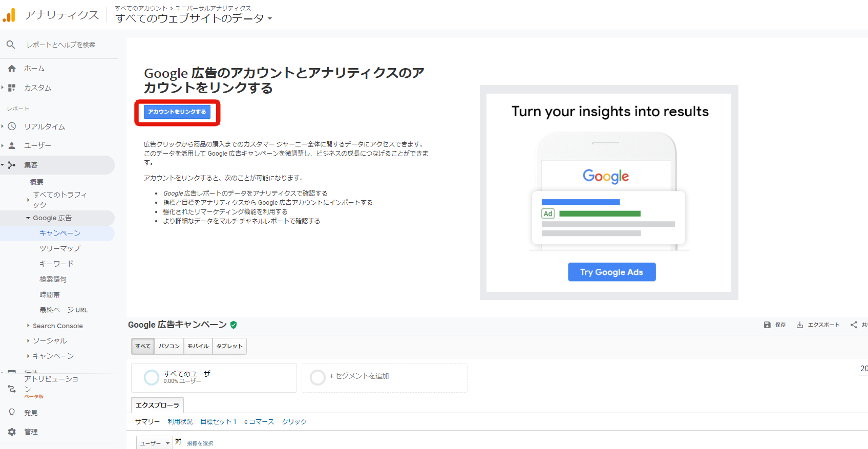The width and height of the screenshot is (868, 449).
Task: Click the 目標セット 1 link
Action: [x=218, y=421]
